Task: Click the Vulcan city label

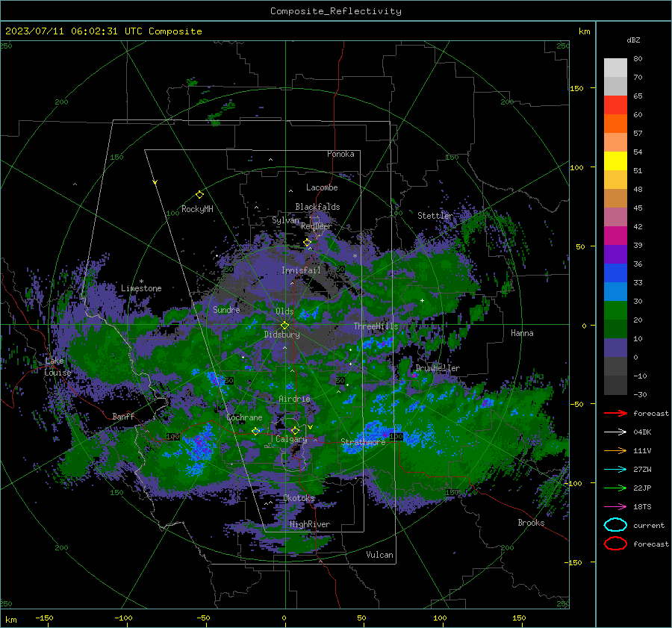Action: (x=379, y=555)
